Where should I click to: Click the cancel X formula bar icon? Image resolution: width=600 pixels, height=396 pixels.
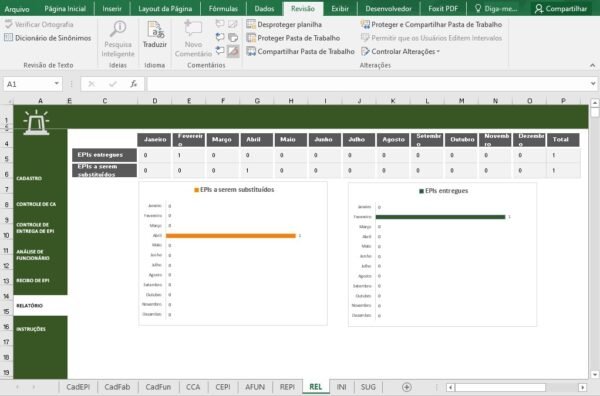click(91, 84)
